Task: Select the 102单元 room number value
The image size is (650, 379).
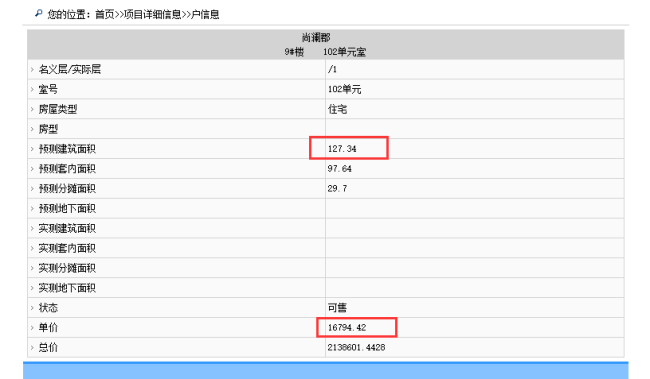Action: pos(344,89)
